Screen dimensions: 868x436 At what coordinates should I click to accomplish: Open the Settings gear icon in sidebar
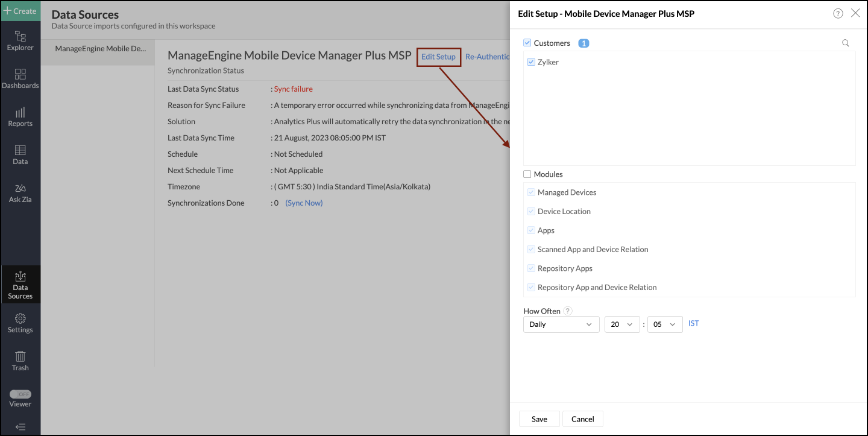coord(20,318)
